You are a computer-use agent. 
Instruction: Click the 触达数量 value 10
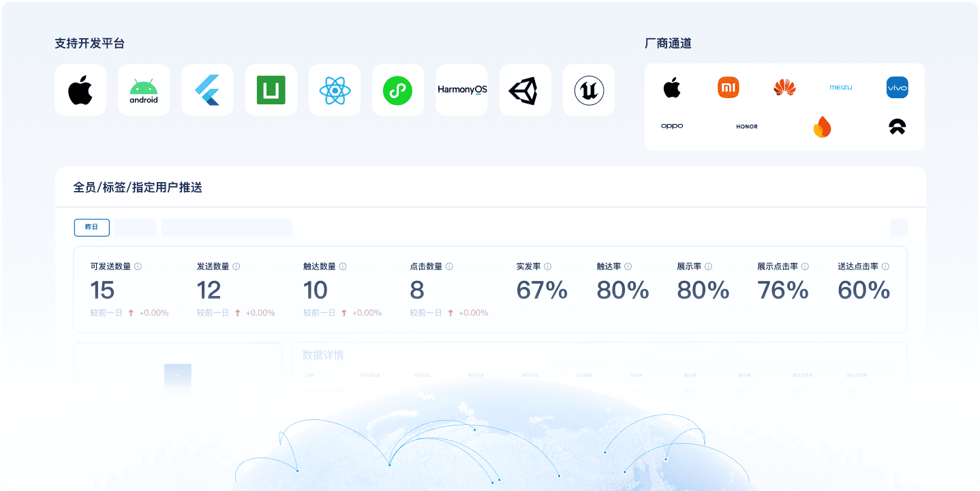316,291
